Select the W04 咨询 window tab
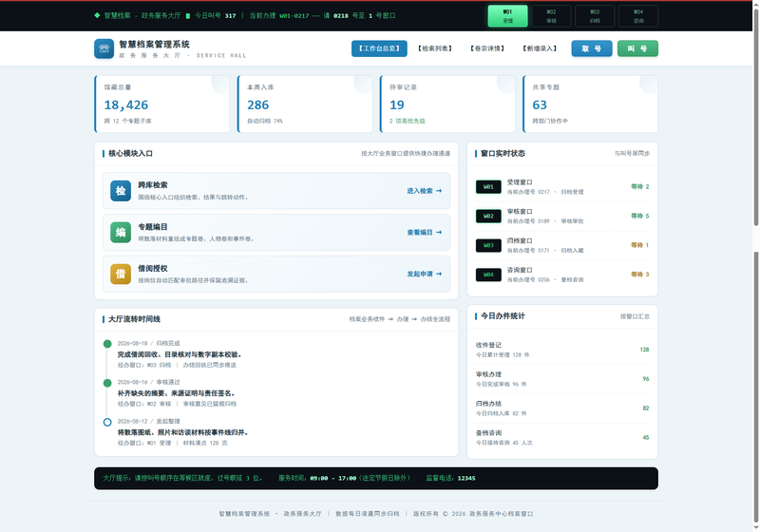The height and width of the screenshot is (532, 760). tap(638, 16)
